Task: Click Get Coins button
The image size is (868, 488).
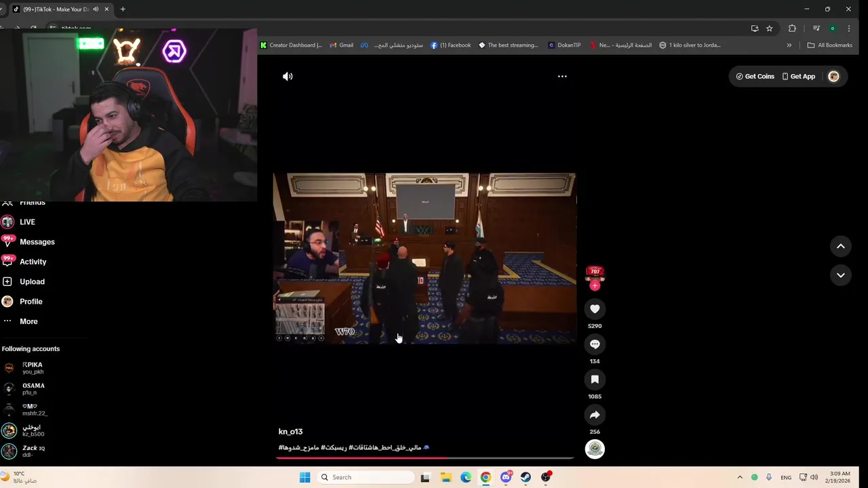Action: tap(755, 77)
